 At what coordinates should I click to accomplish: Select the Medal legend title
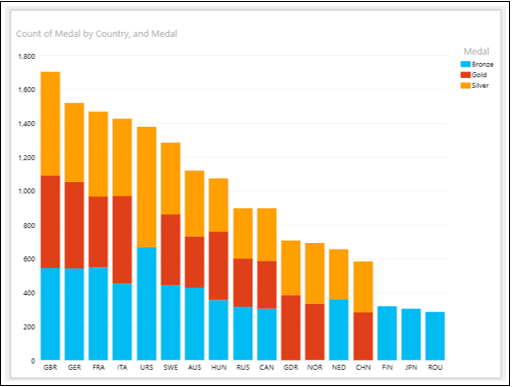tap(476, 51)
